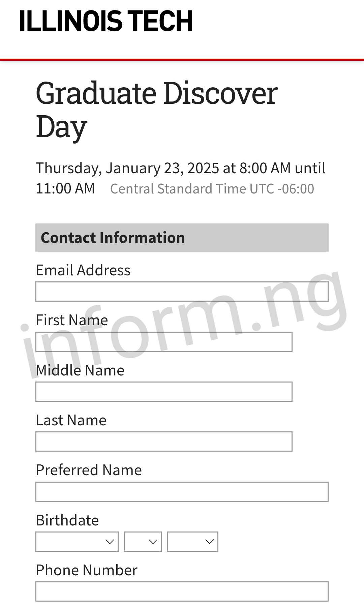The height and width of the screenshot is (608, 364).
Task: Focus the First Name text box
Action: tap(164, 342)
